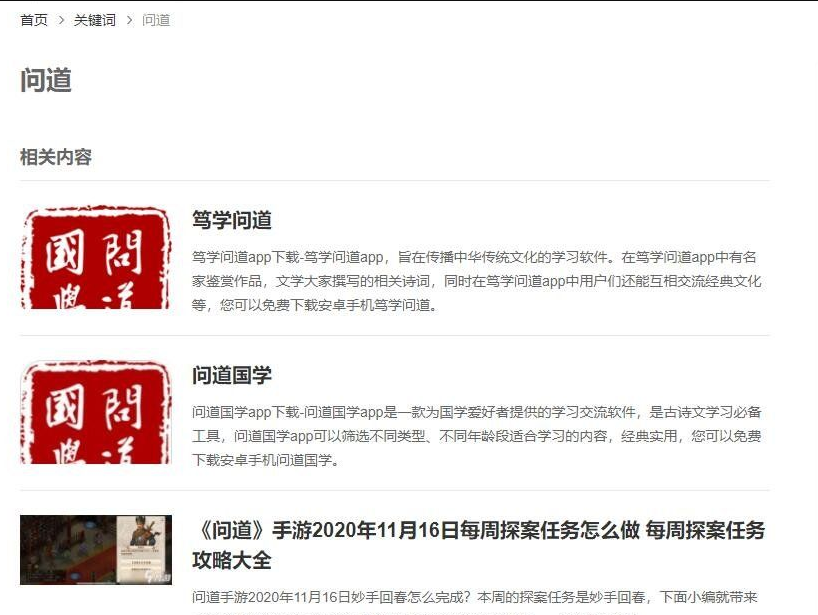Click the chevron after 首页
Image resolution: width=818 pixels, height=615 pixels.
coord(61,20)
